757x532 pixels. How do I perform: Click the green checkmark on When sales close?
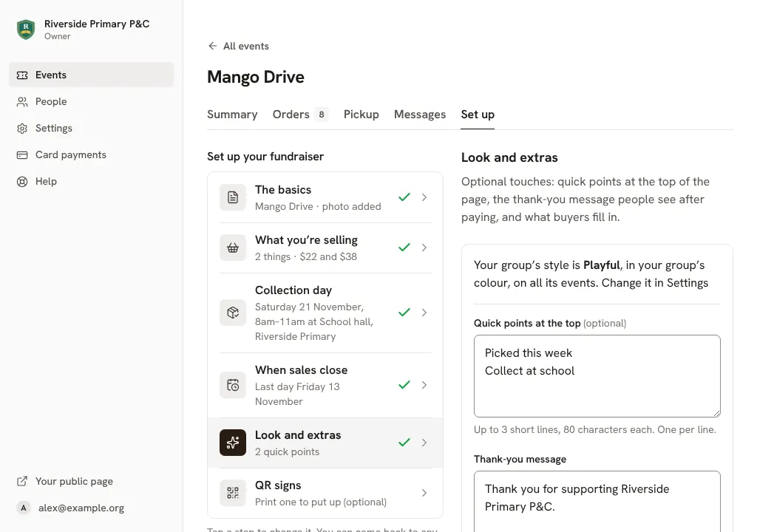tap(404, 385)
